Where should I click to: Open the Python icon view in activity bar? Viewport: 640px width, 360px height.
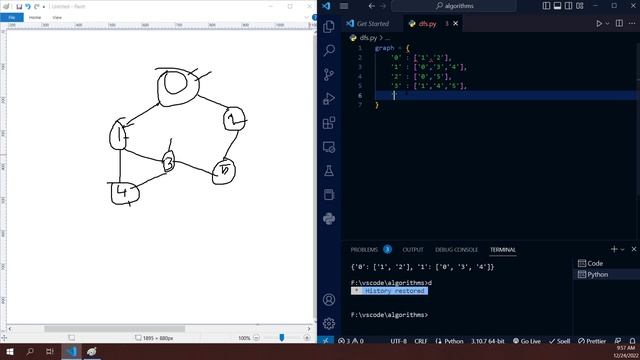point(329,219)
